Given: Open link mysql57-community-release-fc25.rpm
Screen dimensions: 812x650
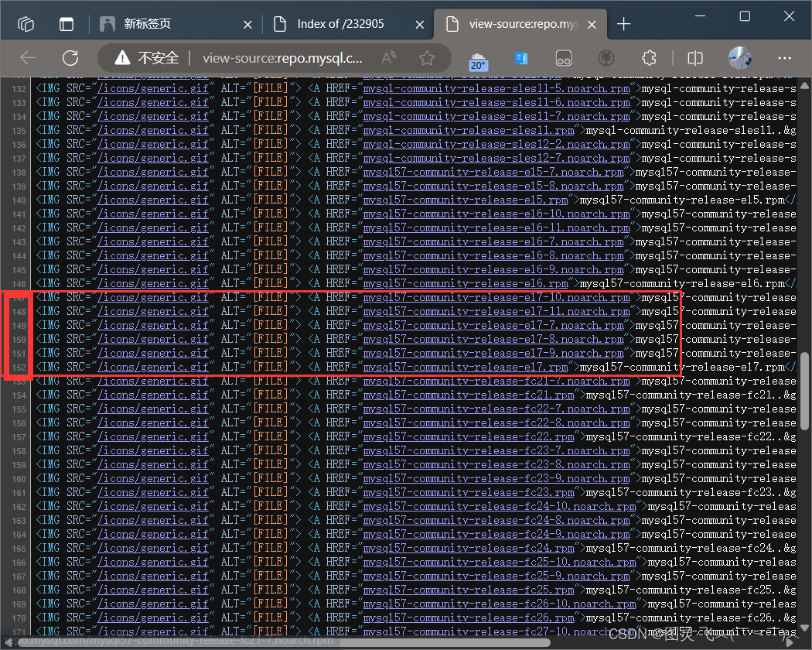Looking at the screenshot, I should pyautogui.click(x=468, y=590).
